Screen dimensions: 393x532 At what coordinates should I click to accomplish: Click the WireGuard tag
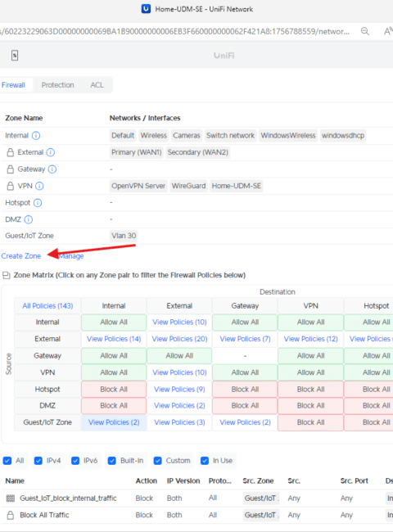(188, 186)
